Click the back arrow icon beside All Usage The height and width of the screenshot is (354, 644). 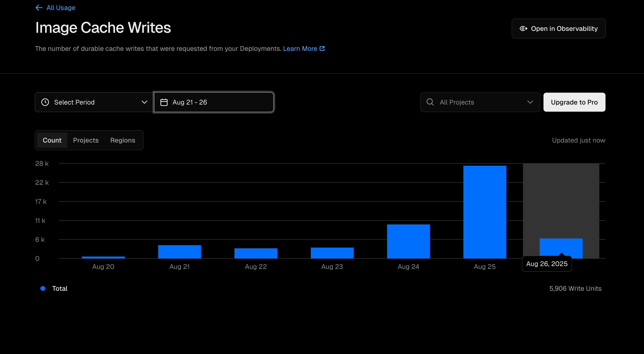click(39, 8)
